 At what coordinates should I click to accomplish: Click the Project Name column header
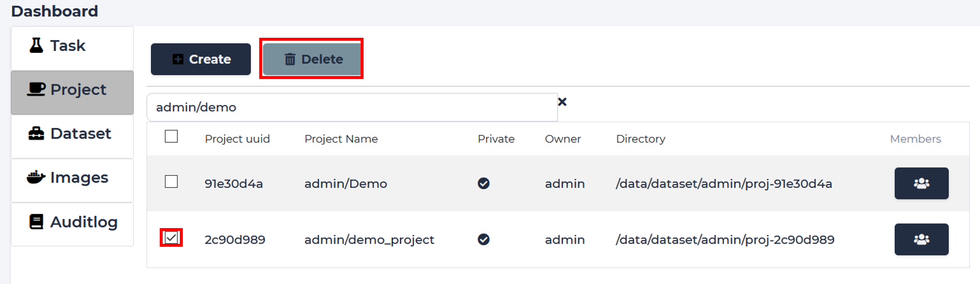[341, 139]
